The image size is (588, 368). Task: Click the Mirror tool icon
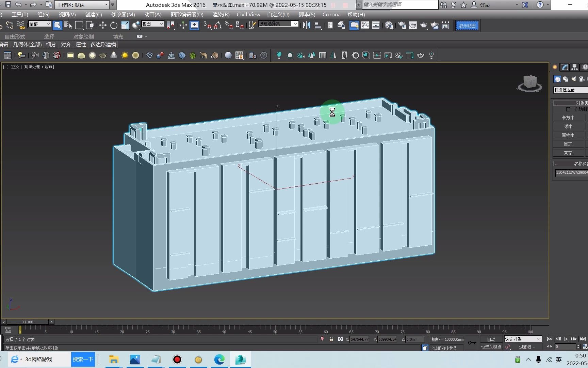tap(306, 25)
